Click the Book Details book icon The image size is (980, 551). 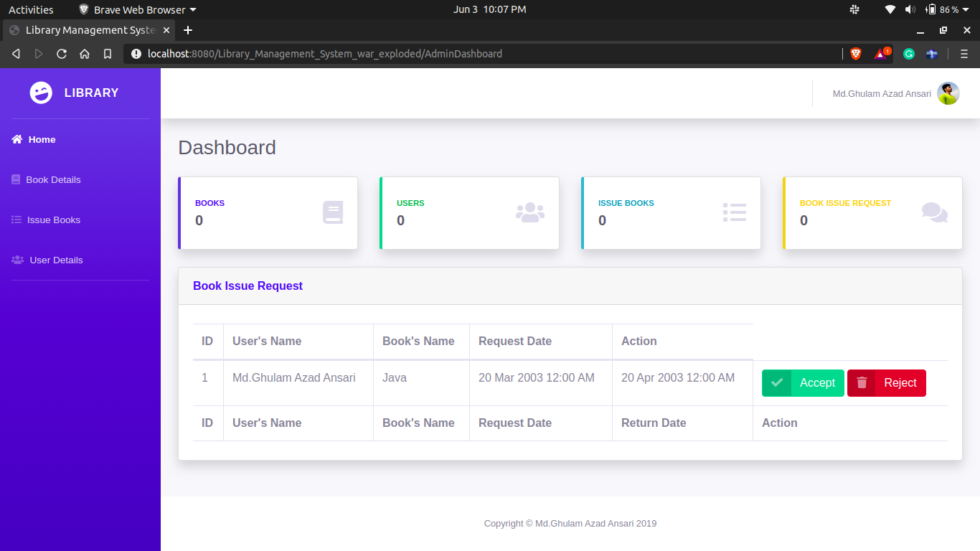tap(16, 179)
